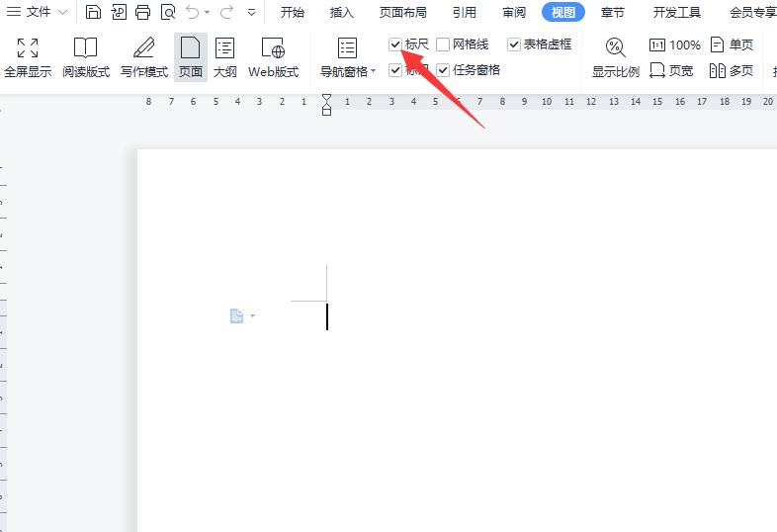Click the print icon

point(142,12)
